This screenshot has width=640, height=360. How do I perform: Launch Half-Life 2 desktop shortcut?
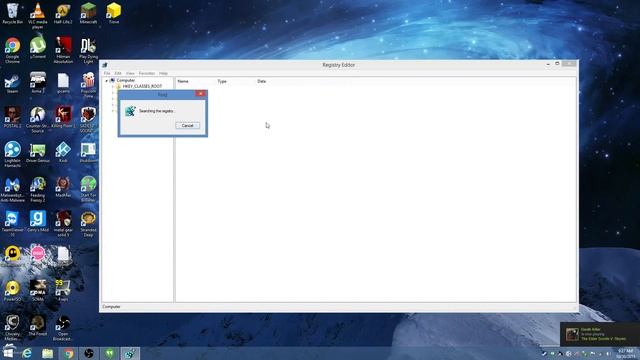pyautogui.click(x=63, y=13)
